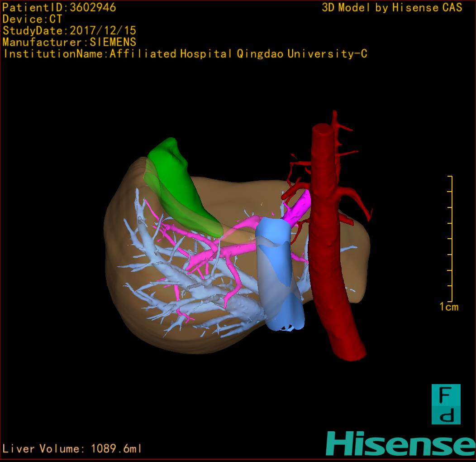The width and height of the screenshot is (476, 462).
Task: Click the '1cm' scale label
Action: click(449, 307)
